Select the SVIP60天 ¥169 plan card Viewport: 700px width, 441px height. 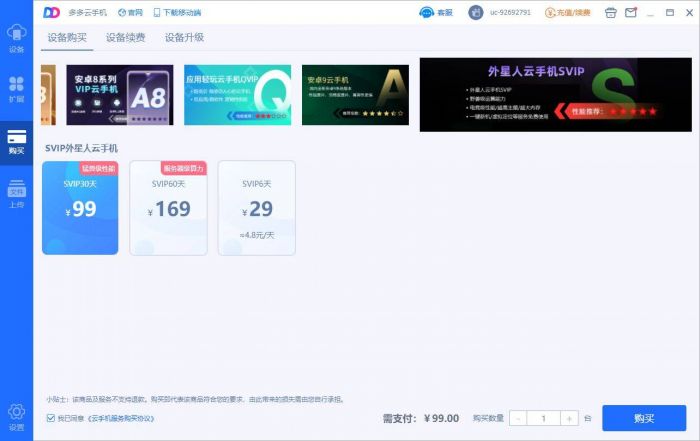click(x=168, y=207)
